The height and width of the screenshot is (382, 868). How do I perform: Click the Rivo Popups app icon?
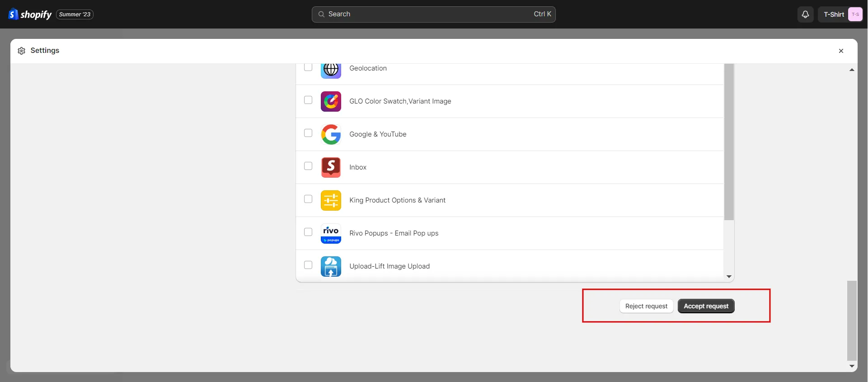(331, 233)
